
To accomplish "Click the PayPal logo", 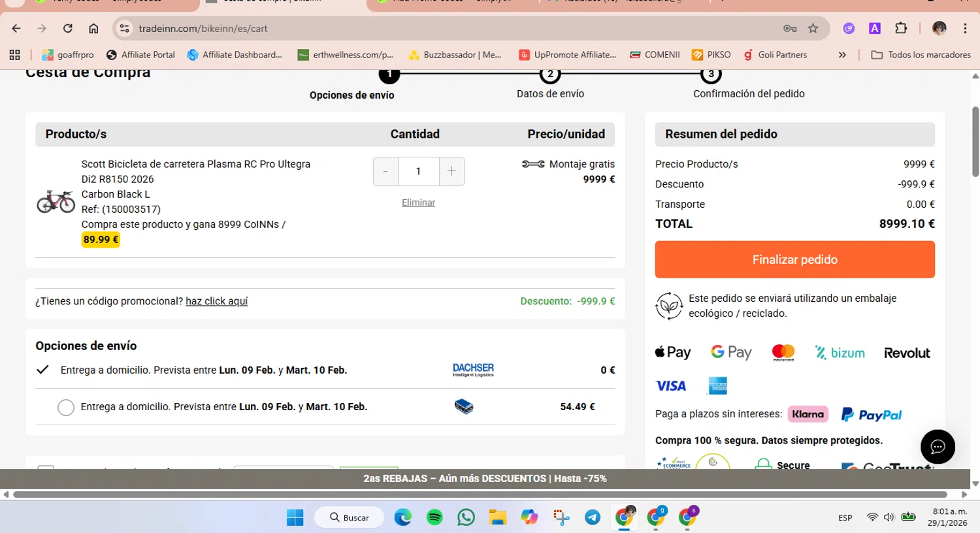I will [x=872, y=414].
